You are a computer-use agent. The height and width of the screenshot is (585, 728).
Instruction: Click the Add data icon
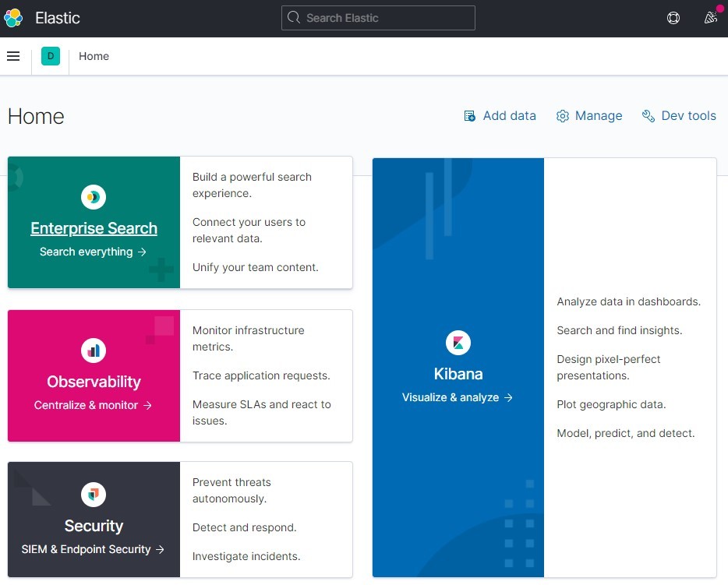(469, 115)
